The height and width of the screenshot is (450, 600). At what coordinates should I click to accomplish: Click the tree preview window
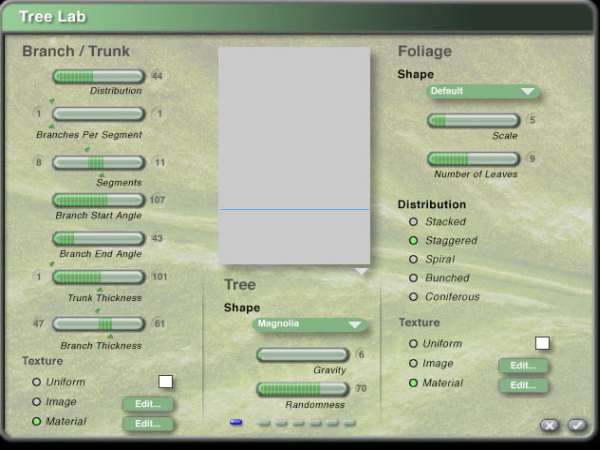[x=294, y=156]
